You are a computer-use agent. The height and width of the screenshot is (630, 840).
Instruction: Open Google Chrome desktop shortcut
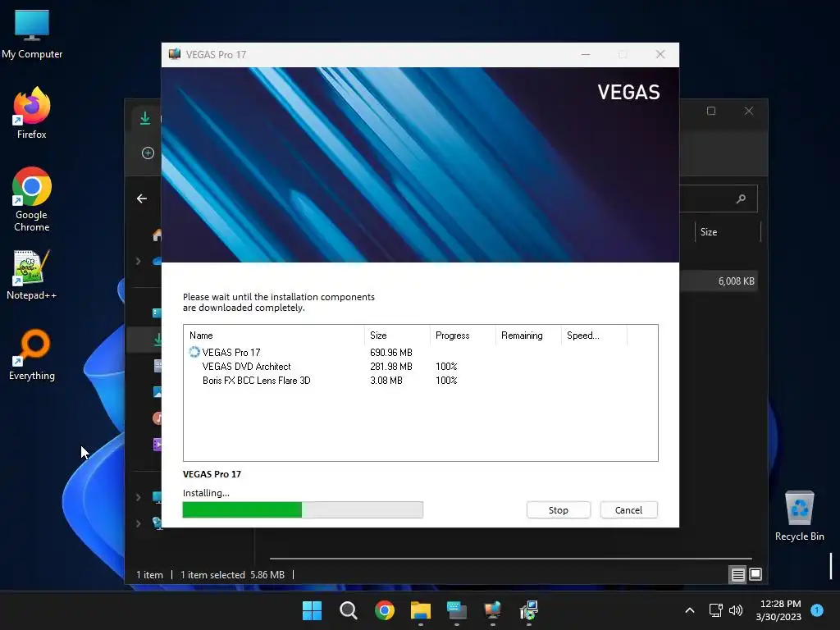(32, 199)
